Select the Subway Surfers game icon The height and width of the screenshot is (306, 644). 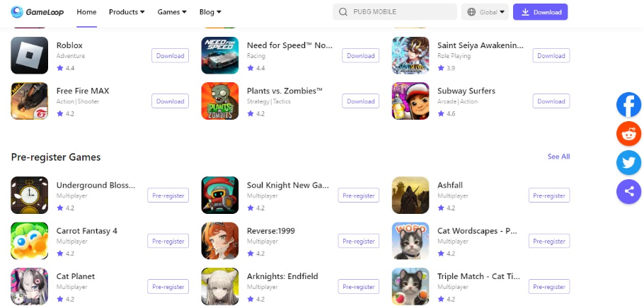pos(410,101)
